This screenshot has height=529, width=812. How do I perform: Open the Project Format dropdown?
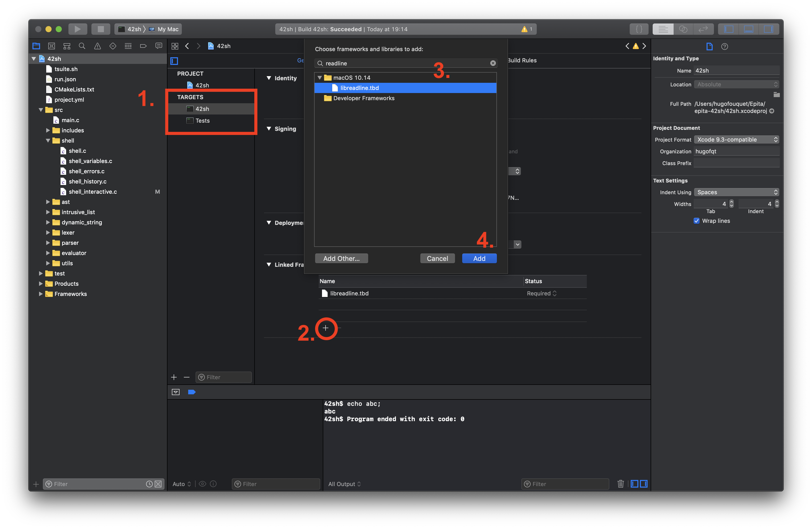pos(736,139)
